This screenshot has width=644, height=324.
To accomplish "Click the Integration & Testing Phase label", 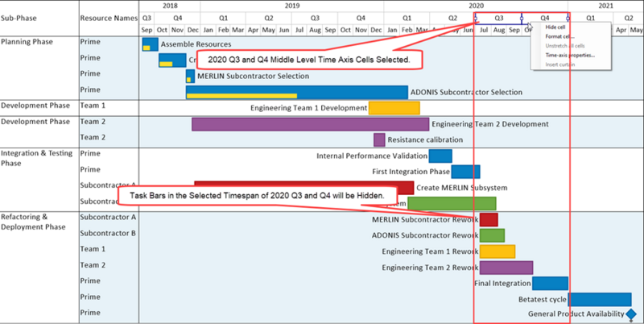I will tap(36, 158).
